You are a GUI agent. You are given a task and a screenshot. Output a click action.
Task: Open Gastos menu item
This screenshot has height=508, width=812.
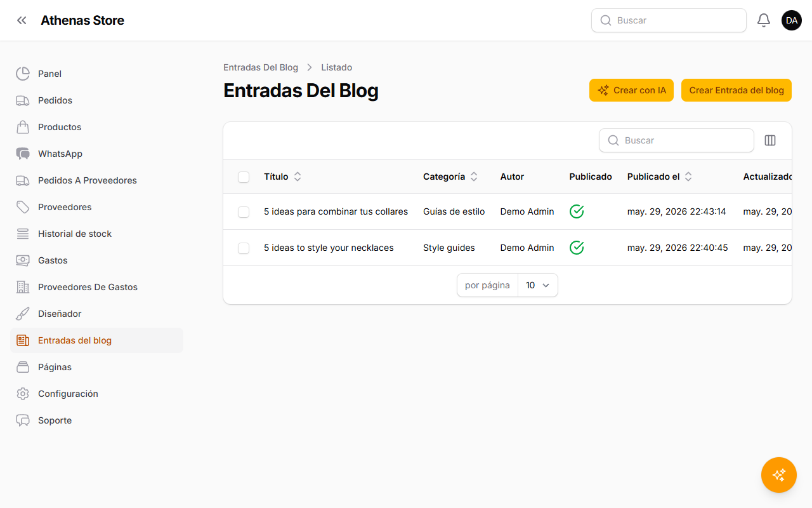[x=96, y=260]
